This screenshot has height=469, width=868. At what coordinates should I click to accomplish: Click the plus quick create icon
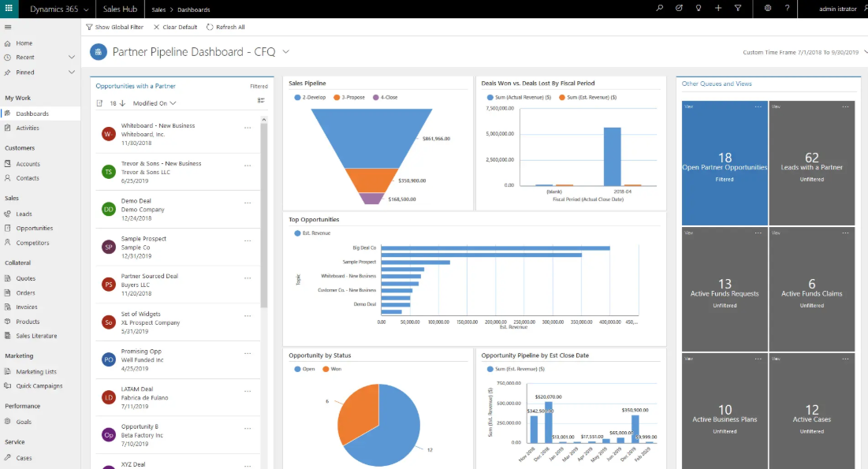(718, 9)
